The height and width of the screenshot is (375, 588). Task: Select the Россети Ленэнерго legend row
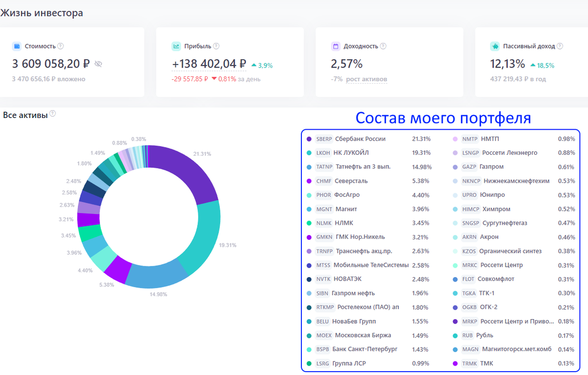pyautogui.click(x=514, y=153)
